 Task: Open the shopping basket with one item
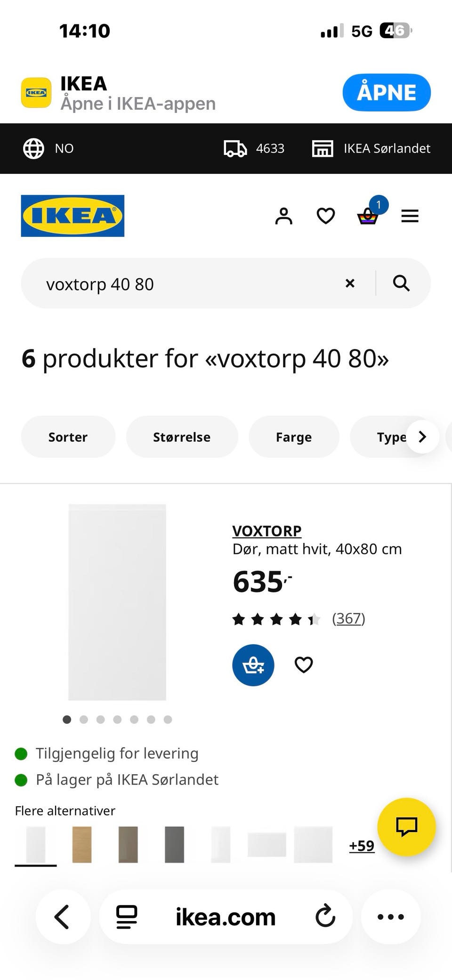[368, 215]
